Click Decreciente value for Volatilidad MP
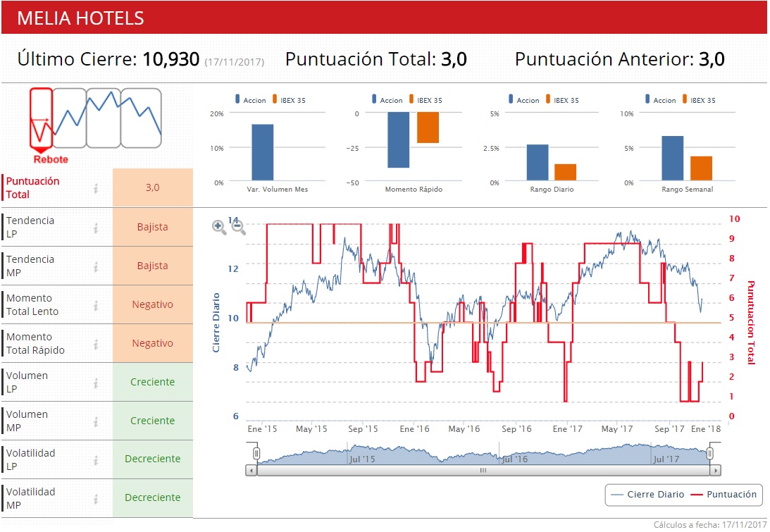This screenshot has height=532, width=770. tap(153, 497)
